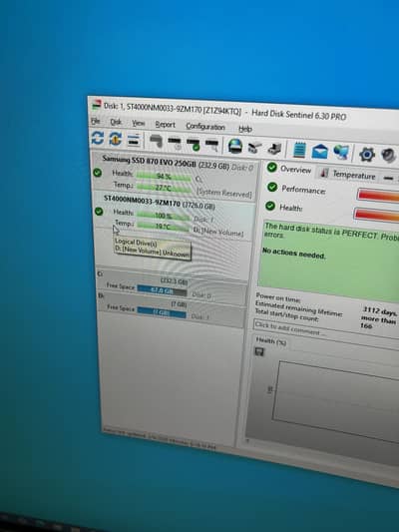Viewport: 399px width, 532px height.
Task: Open the View menu
Action: click(x=139, y=123)
